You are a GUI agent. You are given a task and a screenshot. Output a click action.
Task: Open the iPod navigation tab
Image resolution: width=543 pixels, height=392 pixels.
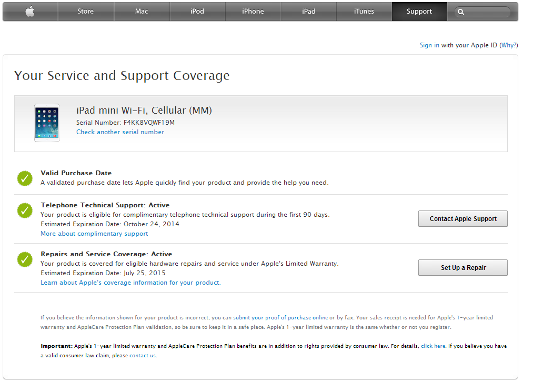pyautogui.click(x=197, y=12)
